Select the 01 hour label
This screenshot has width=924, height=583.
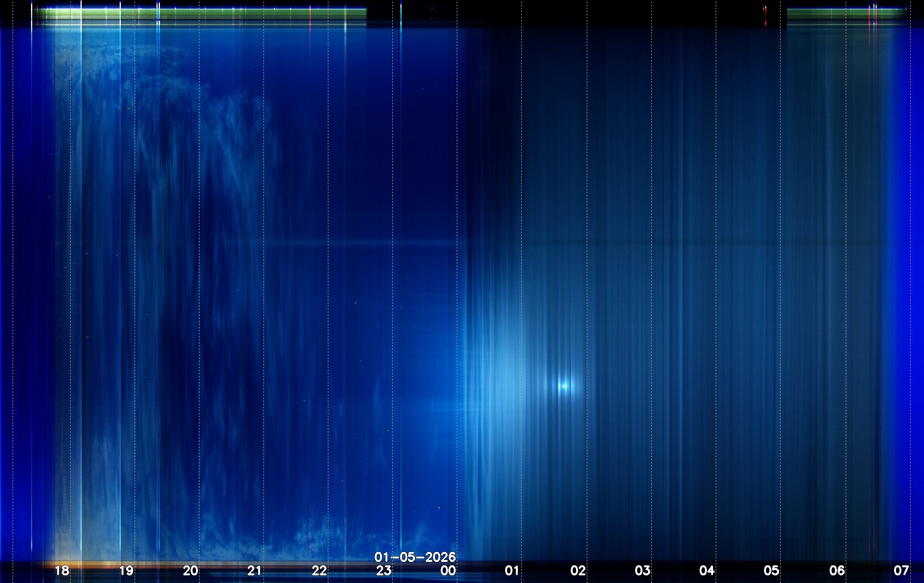click(512, 571)
